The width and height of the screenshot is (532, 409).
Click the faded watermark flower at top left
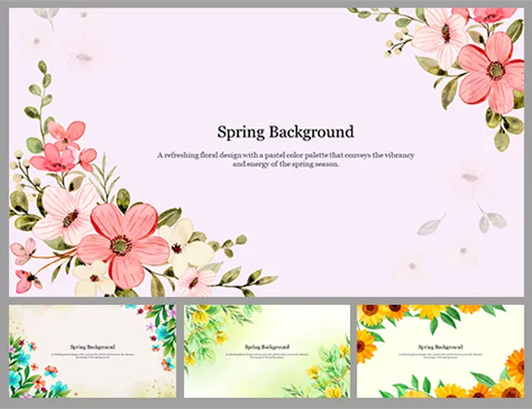click(82, 53)
